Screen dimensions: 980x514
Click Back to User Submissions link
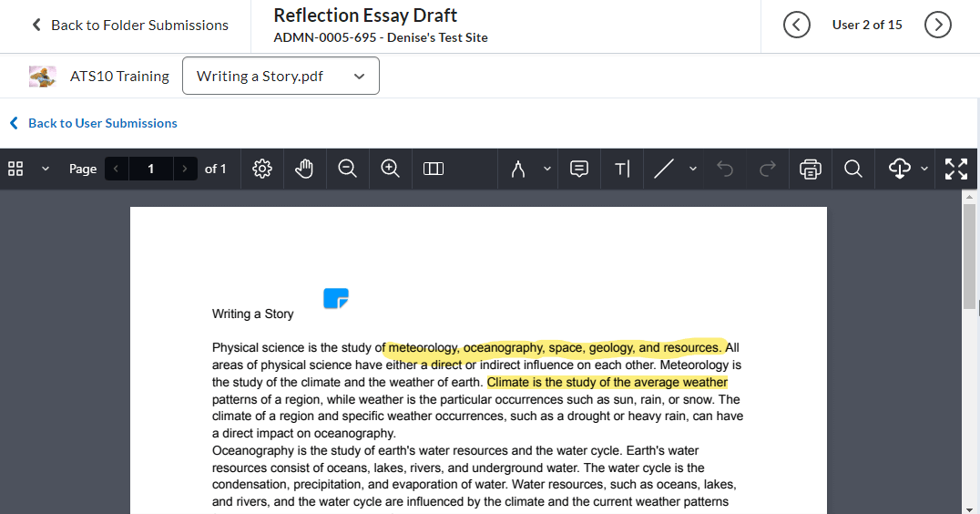pos(94,123)
